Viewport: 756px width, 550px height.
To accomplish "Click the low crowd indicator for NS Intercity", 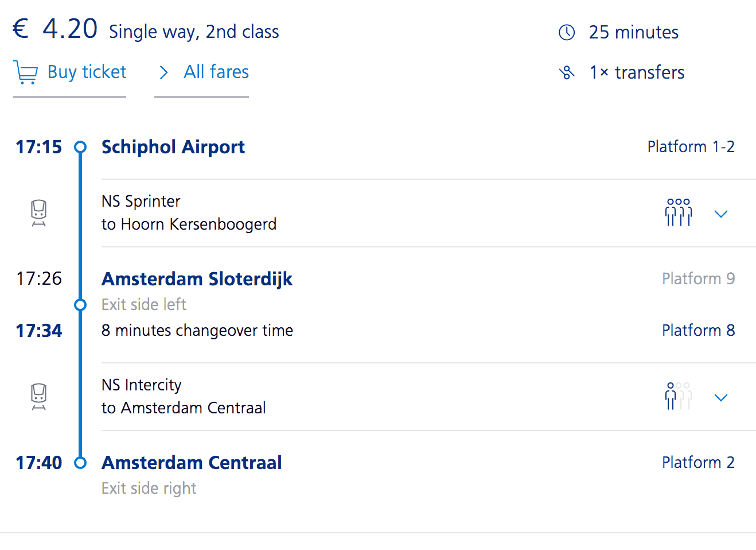I will coord(678,397).
